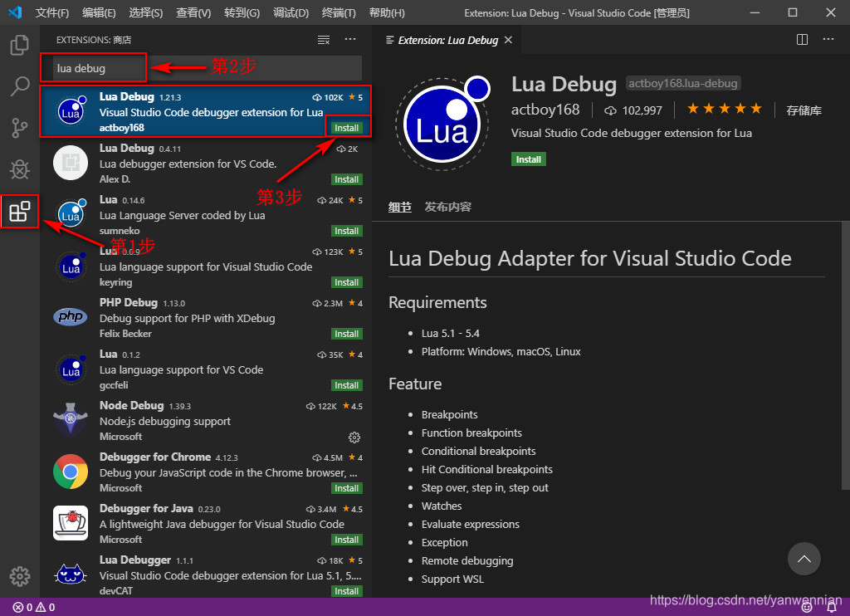
Task: Open the 文件(F) menu
Action: click(x=52, y=12)
